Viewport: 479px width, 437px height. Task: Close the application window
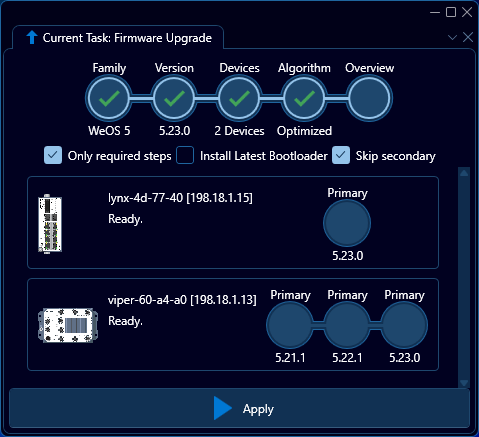coord(467,12)
